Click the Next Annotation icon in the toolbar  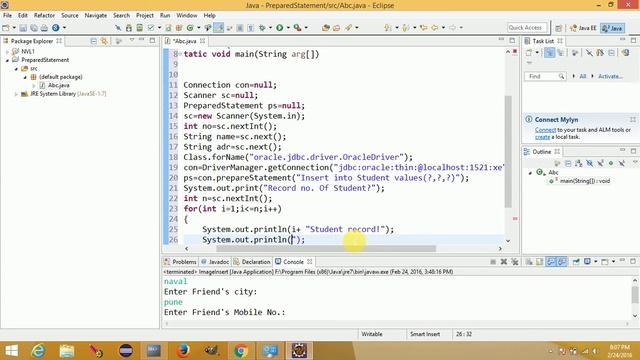coord(388,28)
